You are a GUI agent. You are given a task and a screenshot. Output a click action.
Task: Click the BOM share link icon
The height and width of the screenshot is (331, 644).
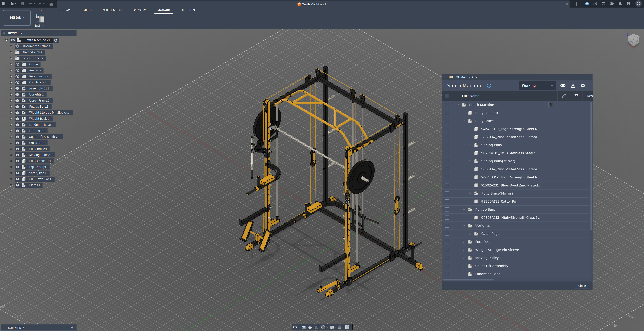coord(563,85)
